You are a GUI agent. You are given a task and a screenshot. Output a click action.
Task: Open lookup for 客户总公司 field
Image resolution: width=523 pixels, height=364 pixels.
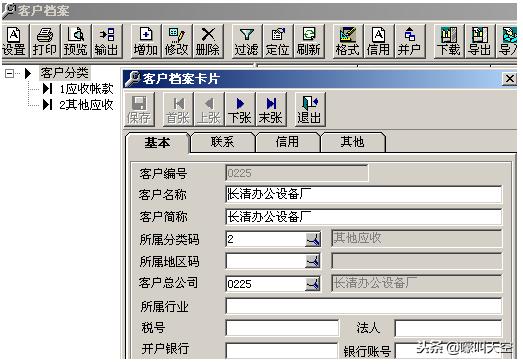313,284
